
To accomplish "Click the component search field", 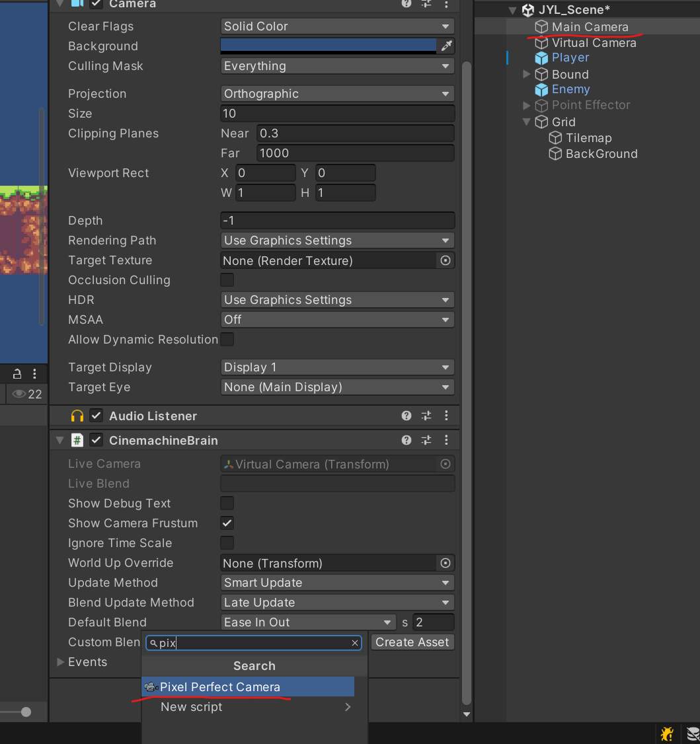I will (254, 643).
